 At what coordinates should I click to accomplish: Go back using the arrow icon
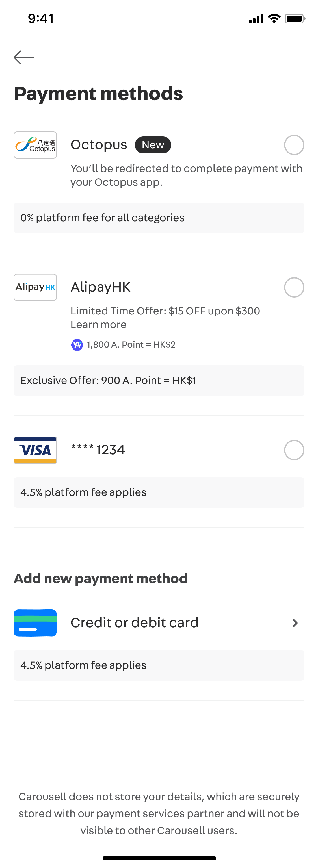tap(24, 57)
